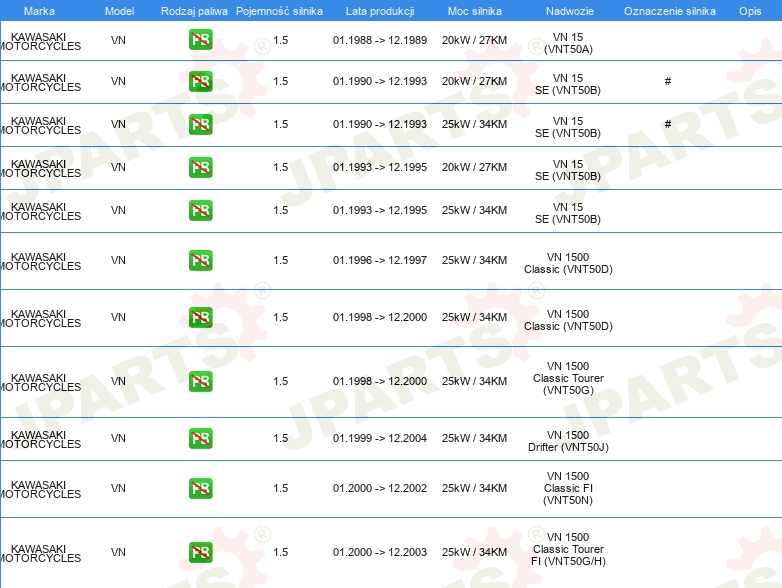Click 25kW / 34KM power in Classic FI (VNT50N) row
The image size is (782, 588).
pos(474,488)
